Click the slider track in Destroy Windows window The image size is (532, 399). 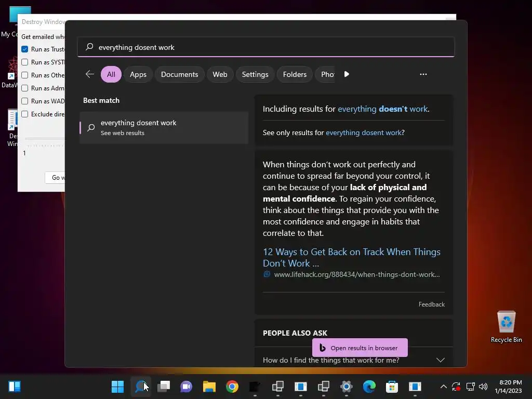click(45, 139)
